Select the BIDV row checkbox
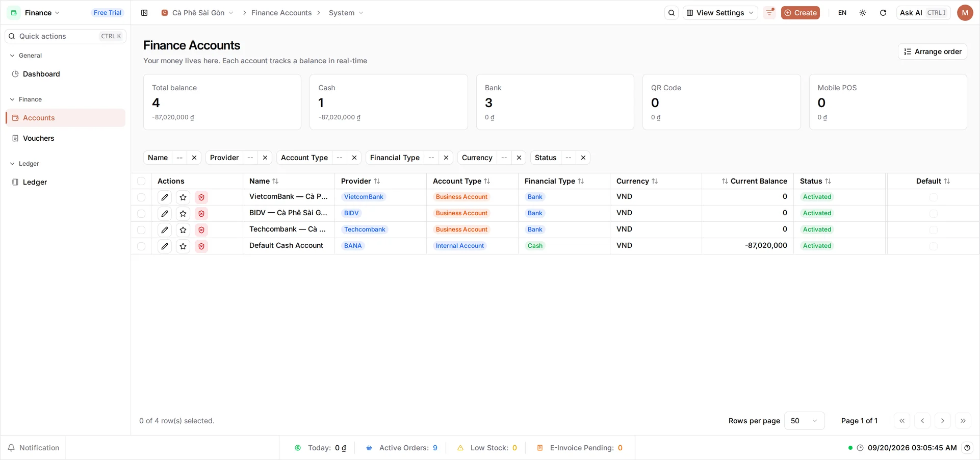The height and width of the screenshot is (460, 980). point(141,214)
